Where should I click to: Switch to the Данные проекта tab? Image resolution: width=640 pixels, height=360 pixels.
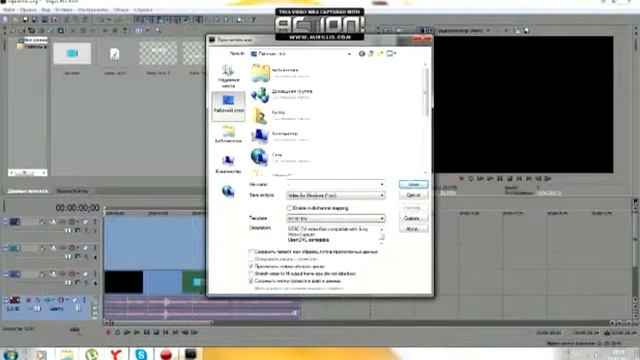pos(28,191)
